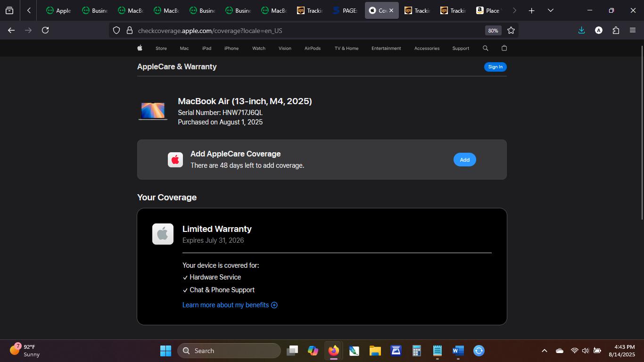
Task: Click the AppleCare & Warranty heading
Action: pos(177,66)
